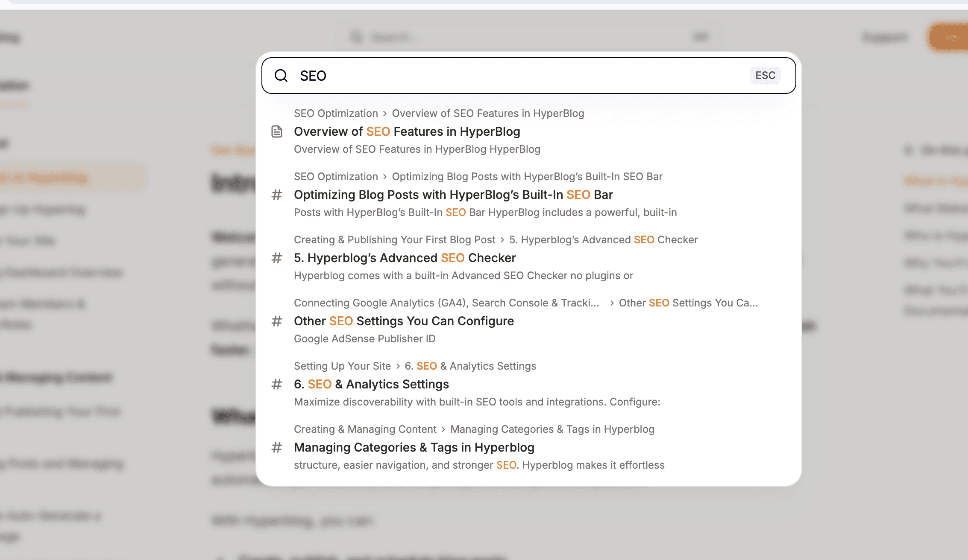Open Other SEO Settings You Can Configure

click(x=404, y=321)
